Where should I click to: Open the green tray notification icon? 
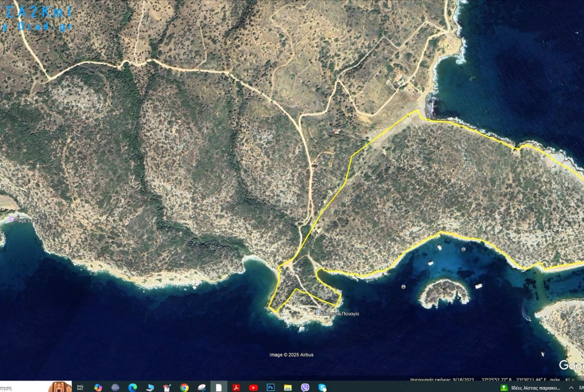[x=504, y=388]
